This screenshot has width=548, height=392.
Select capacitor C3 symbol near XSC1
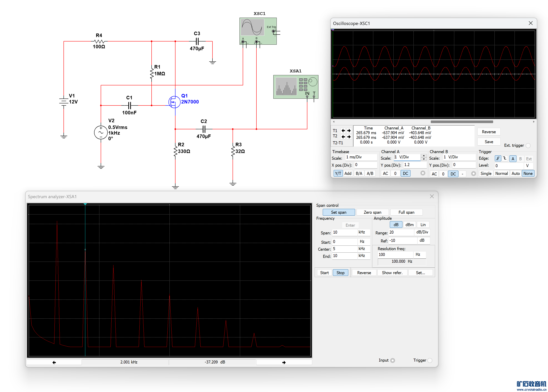pos(197,41)
